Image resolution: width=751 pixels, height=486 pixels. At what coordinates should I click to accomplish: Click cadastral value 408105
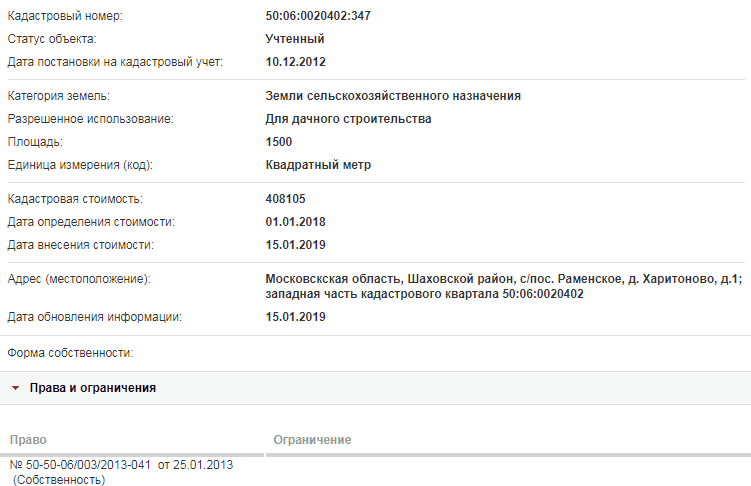click(x=285, y=199)
